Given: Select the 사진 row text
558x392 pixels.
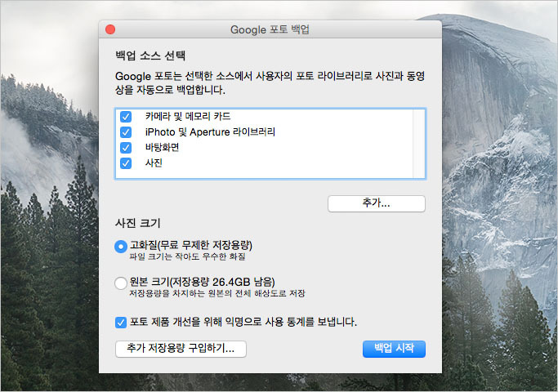Looking at the screenshot, I should click(x=154, y=163).
